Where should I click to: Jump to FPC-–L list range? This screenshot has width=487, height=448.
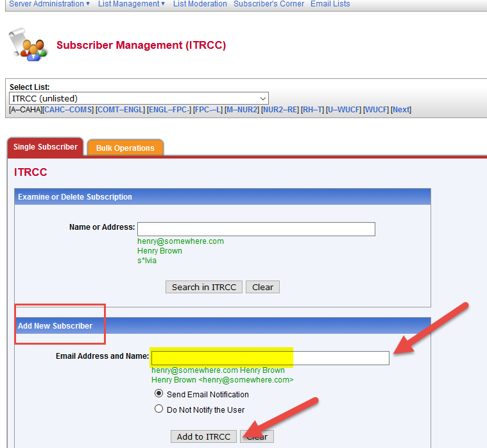click(x=208, y=110)
